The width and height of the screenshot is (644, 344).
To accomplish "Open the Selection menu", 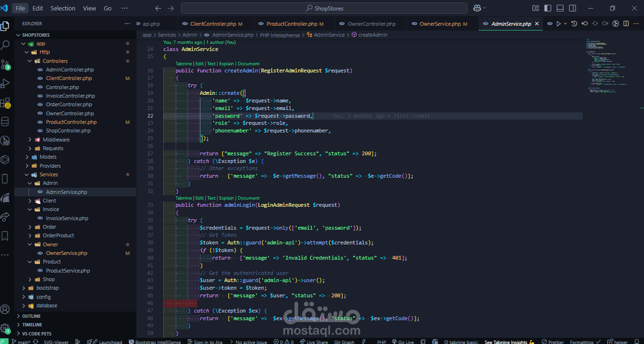I will (63, 8).
